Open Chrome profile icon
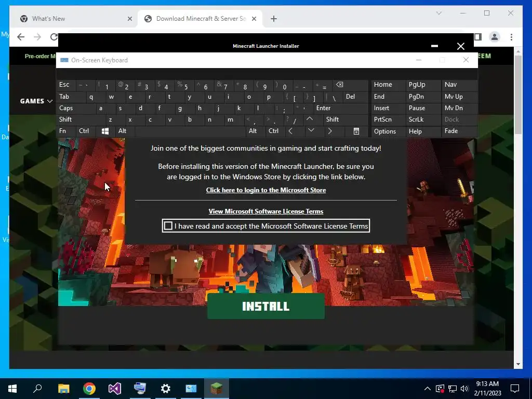Image resolution: width=532 pixels, height=399 pixels. tap(495, 37)
